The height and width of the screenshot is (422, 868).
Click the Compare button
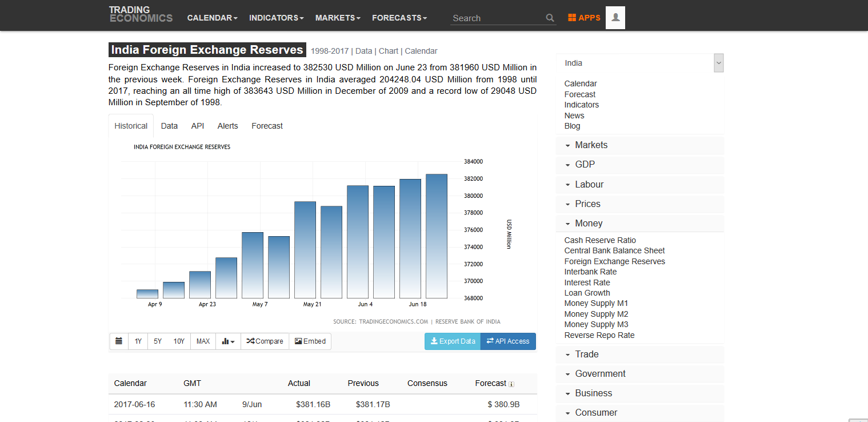click(265, 341)
